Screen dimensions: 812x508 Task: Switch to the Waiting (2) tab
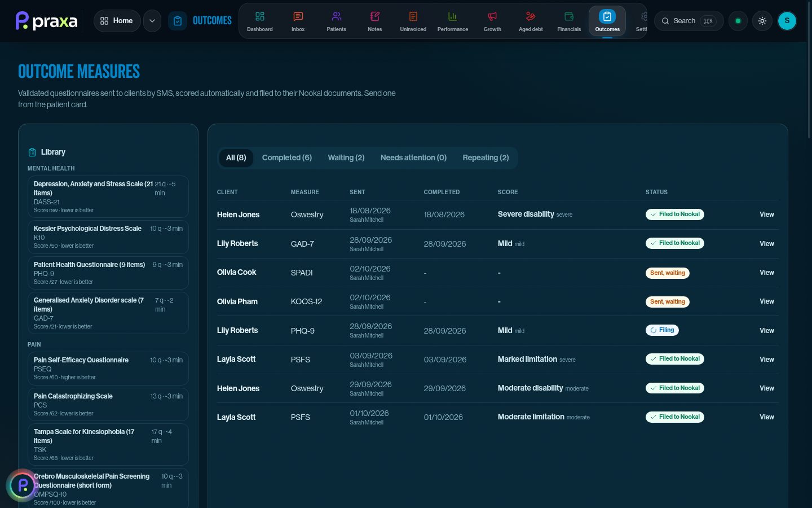click(x=346, y=157)
